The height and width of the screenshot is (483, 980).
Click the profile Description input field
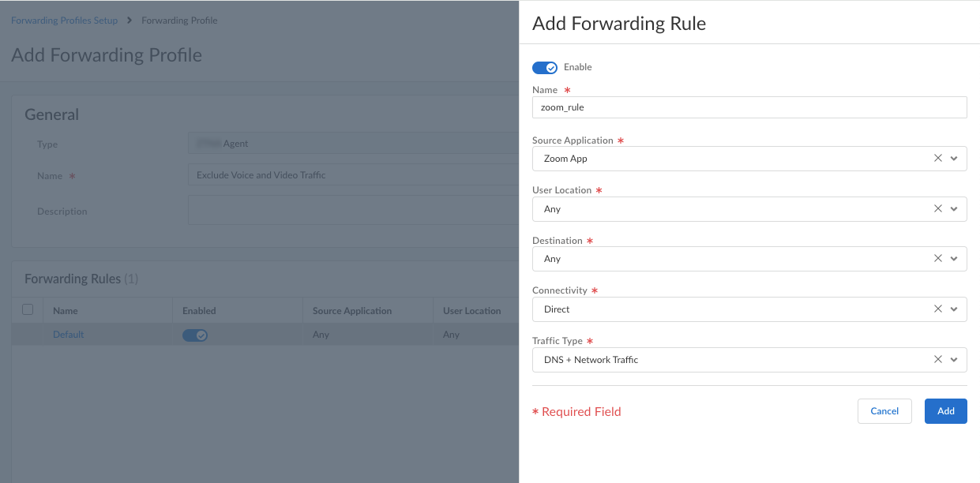coord(353,211)
